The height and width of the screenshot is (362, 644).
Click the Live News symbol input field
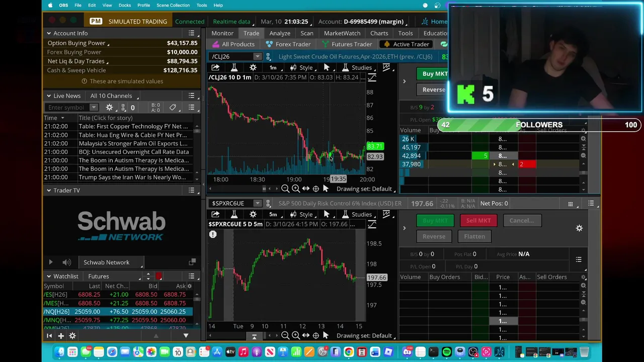pyautogui.click(x=66, y=107)
